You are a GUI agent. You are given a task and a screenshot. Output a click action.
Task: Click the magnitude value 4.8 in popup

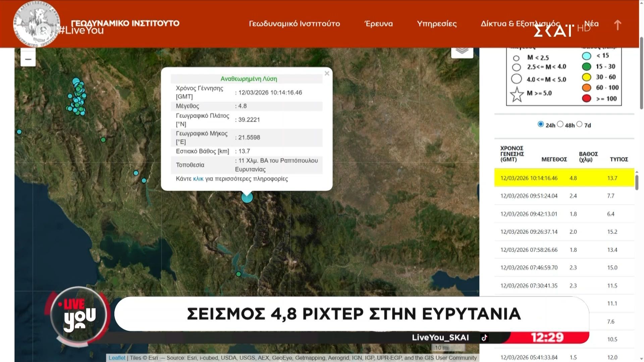tap(242, 106)
